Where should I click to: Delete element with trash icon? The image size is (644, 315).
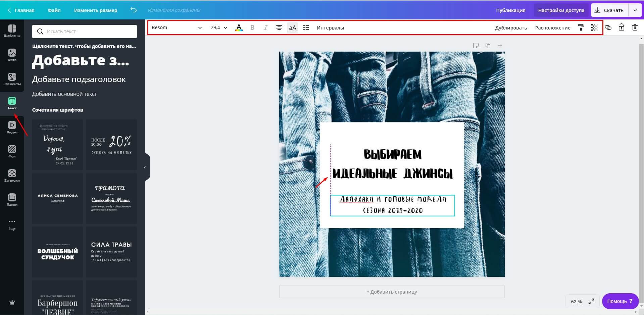[635, 27]
